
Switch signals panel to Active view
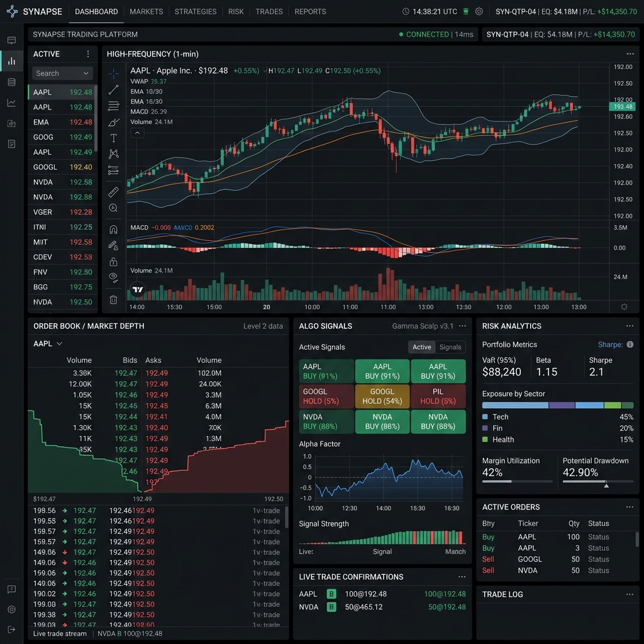click(422, 347)
